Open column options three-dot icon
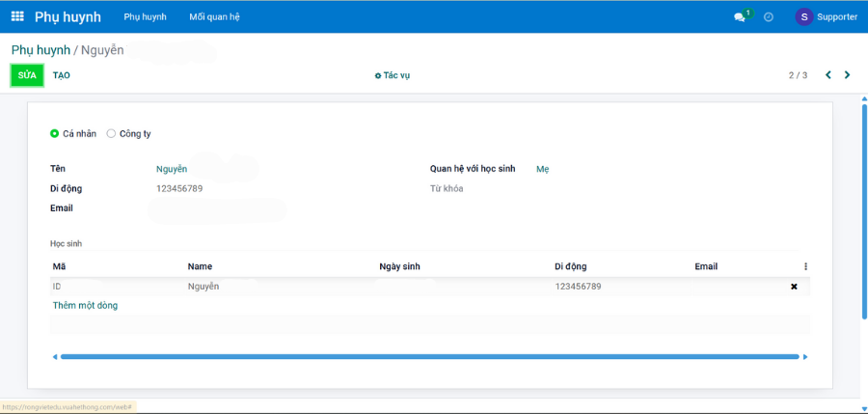The width and height of the screenshot is (868, 414). 805,266
